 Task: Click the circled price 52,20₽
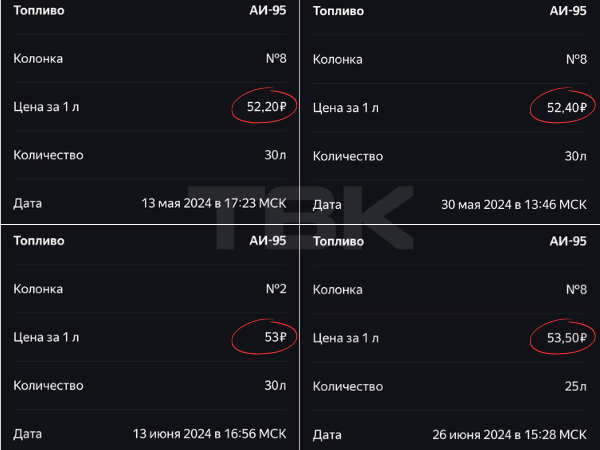[x=266, y=106]
